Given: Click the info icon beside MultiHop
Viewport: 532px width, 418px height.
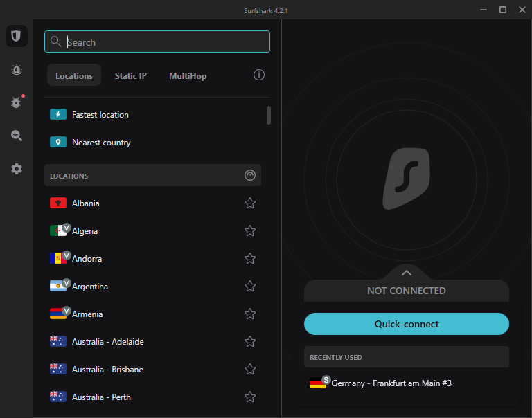Looking at the screenshot, I should coord(259,75).
